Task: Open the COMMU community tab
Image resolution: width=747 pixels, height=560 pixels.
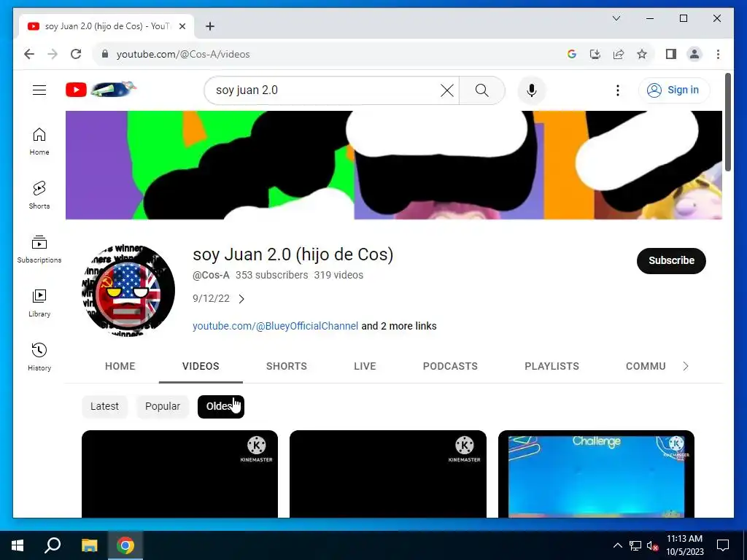Action: [646, 366]
